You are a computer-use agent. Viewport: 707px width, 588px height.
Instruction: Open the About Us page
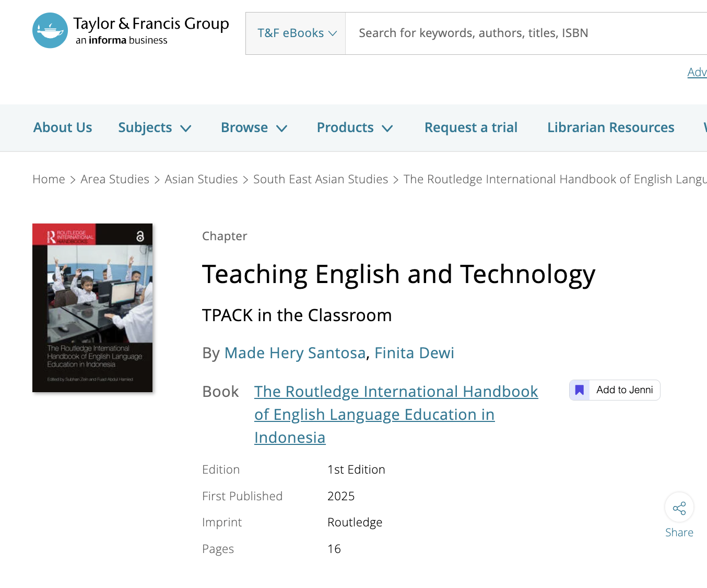(63, 128)
